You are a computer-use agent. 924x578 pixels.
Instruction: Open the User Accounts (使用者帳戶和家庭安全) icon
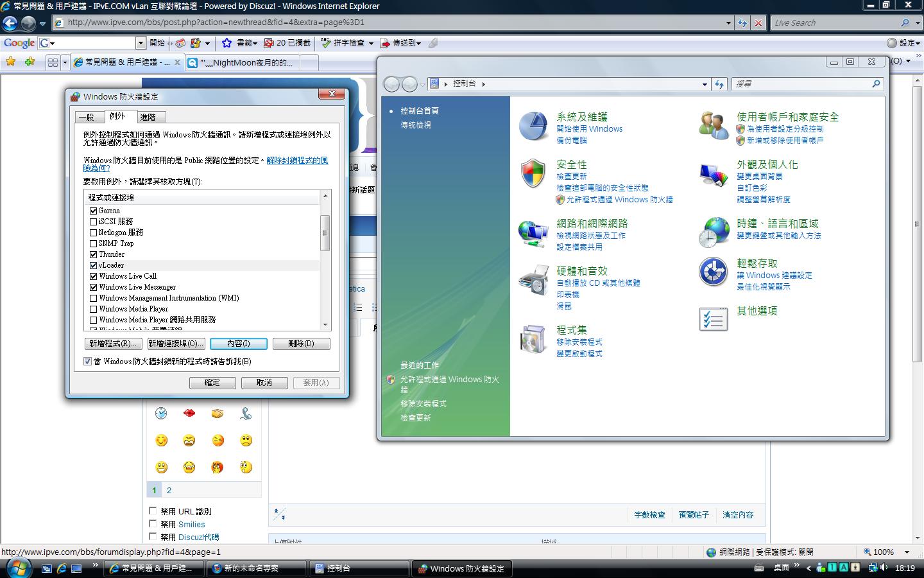pos(714,126)
